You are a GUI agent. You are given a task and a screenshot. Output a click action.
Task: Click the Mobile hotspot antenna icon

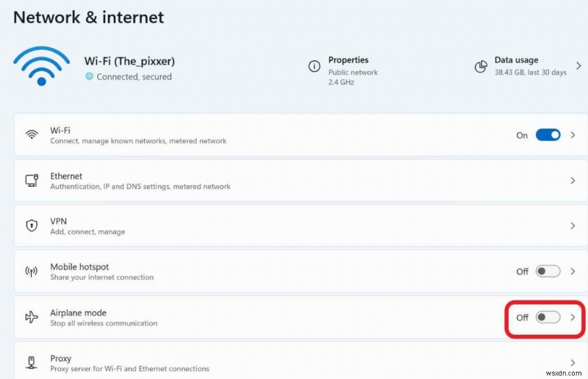click(32, 272)
